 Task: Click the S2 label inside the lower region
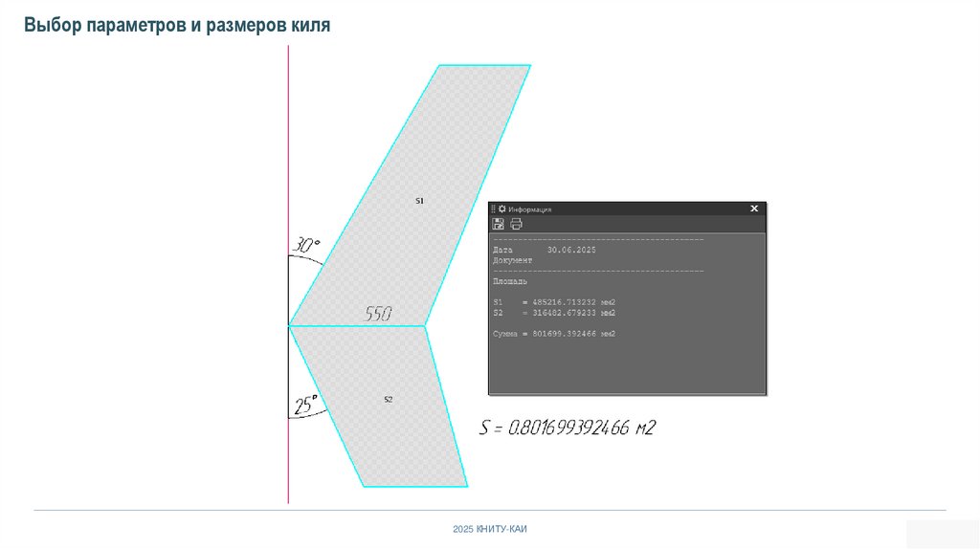pyautogui.click(x=389, y=399)
